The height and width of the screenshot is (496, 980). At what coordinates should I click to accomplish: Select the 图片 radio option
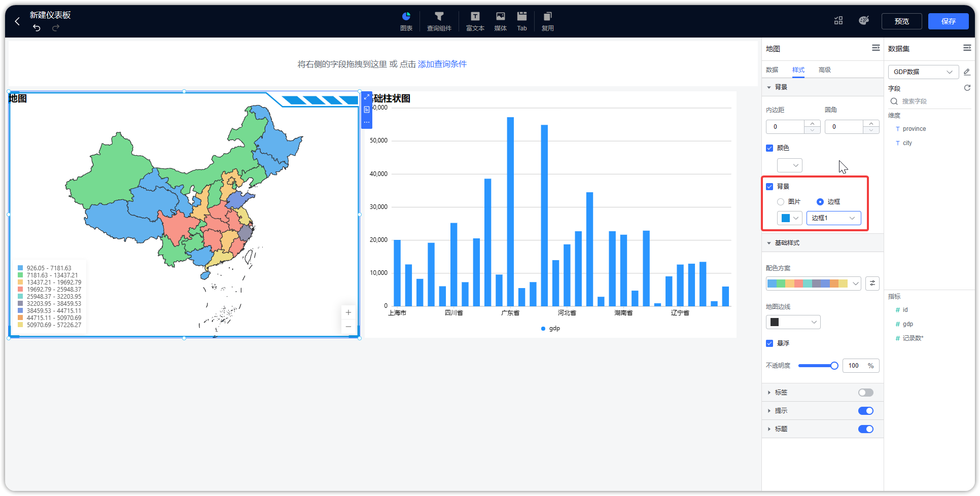pyautogui.click(x=781, y=202)
